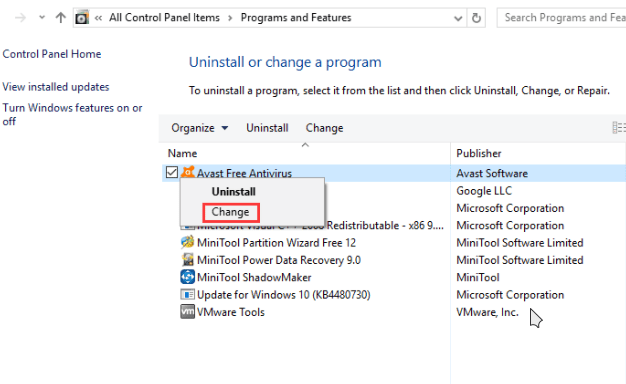Select VMware Tools program row
The width and height of the screenshot is (626, 384).
pyautogui.click(x=231, y=312)
